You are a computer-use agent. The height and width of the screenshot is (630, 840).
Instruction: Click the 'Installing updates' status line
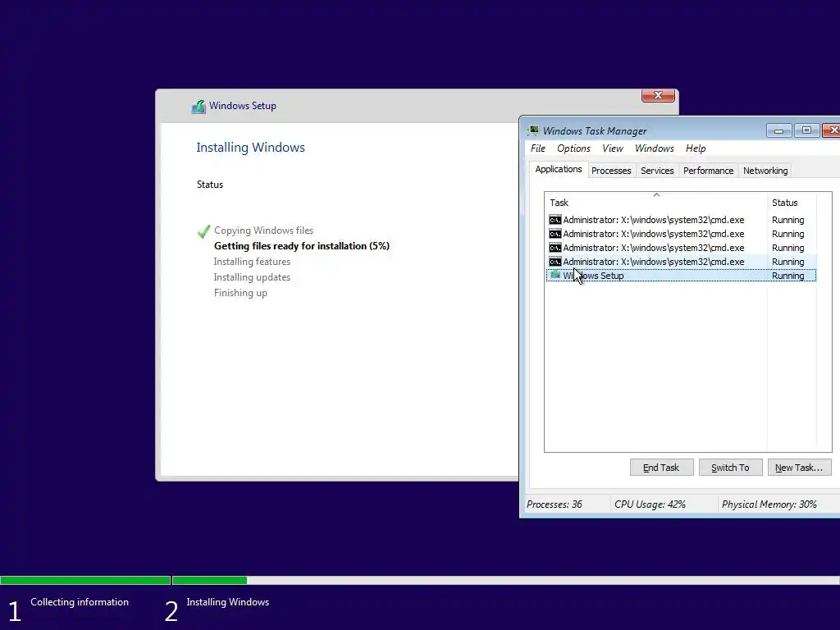pyautogui.click(x=252, y=277)
